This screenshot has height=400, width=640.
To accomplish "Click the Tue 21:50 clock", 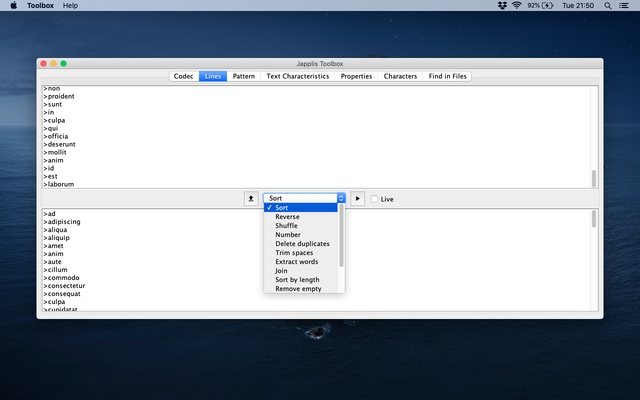I will click(x=578, y=5).
